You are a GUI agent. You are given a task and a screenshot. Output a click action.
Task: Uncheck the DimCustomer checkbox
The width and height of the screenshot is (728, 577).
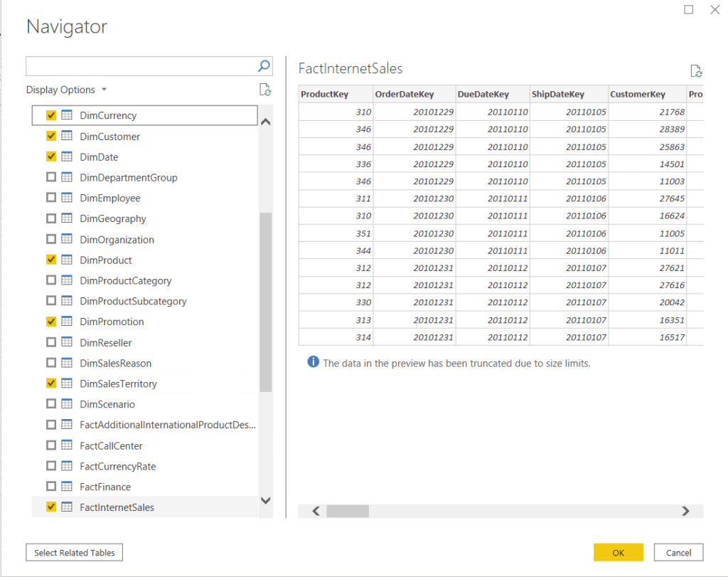[51, 137]
